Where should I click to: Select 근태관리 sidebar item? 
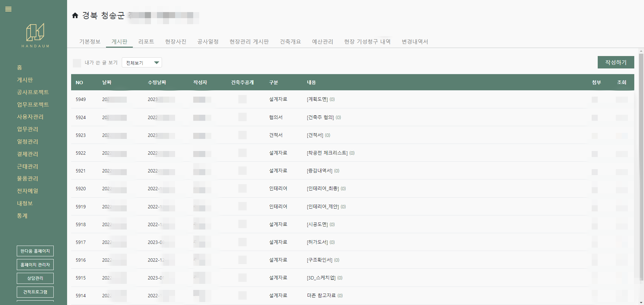pos(28,166)
